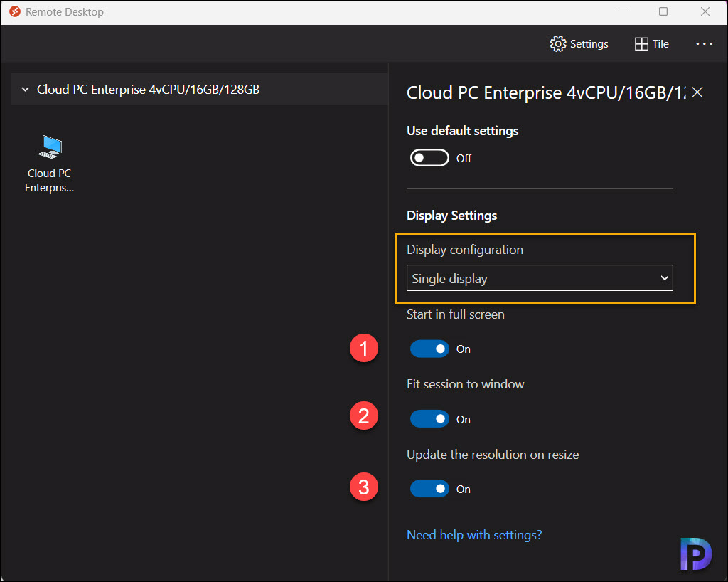The height and width of the screenshot is (582, 728).
Task: Open the Cloud PC Enterprise desktop icon
Action: tap(49, 164)
